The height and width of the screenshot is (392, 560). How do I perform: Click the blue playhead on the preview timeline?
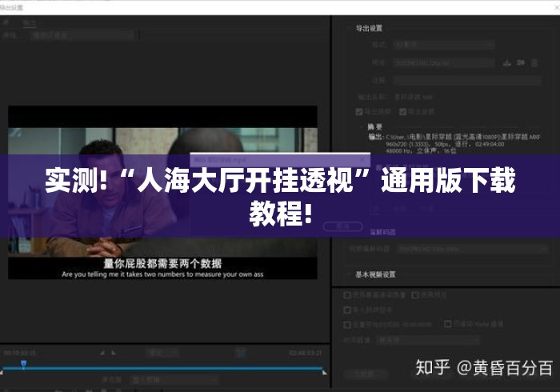[23, 364]
